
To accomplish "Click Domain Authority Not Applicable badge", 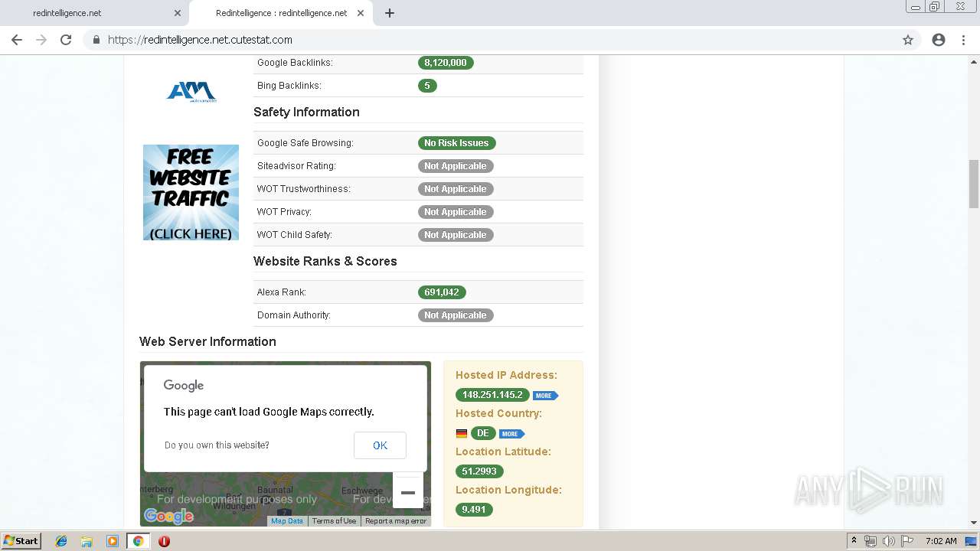I will (x=456, y=315).
